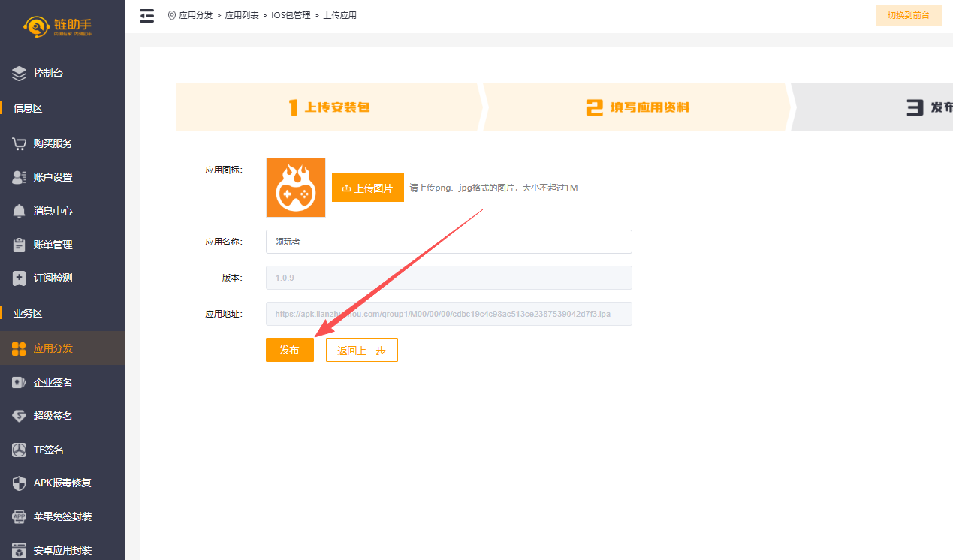Select 应用分发 in sidebar menu

point(53,348)
